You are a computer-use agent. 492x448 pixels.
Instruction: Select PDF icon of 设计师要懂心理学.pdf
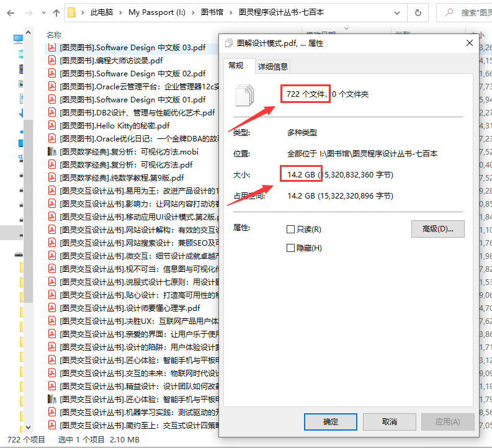click(51, 308)
